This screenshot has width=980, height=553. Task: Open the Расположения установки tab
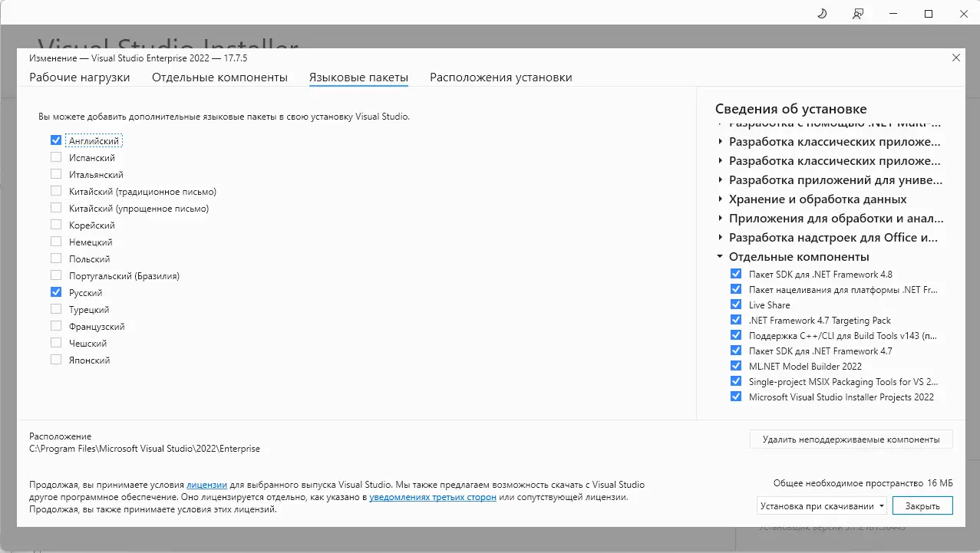501,77
